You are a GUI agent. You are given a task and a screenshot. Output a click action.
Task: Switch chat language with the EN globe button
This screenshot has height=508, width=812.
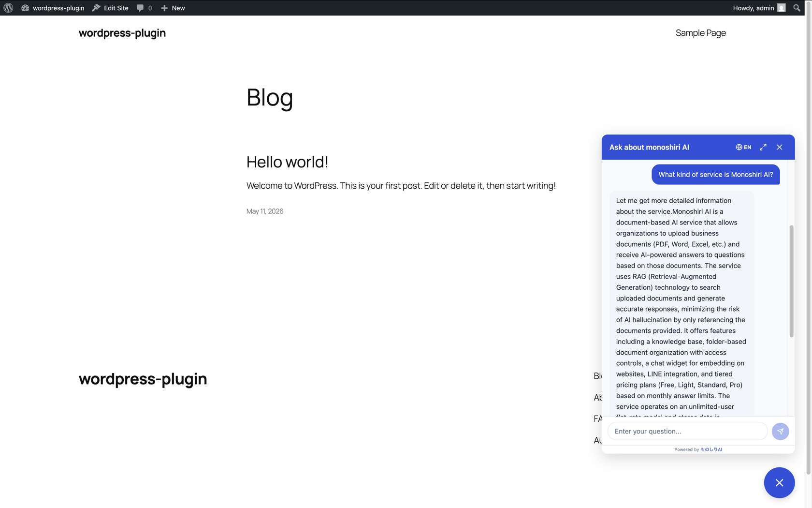click(x=743, y=147)
